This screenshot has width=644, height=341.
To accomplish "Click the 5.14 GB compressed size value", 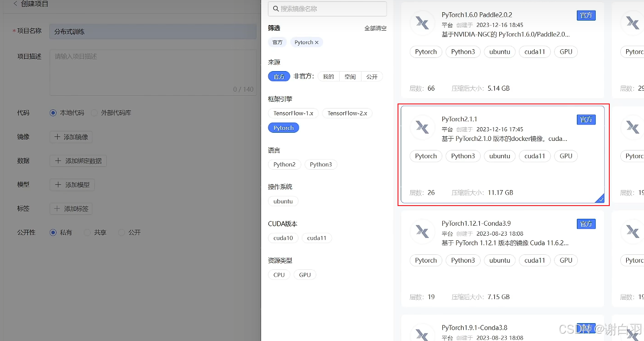I will pos(498,88).
